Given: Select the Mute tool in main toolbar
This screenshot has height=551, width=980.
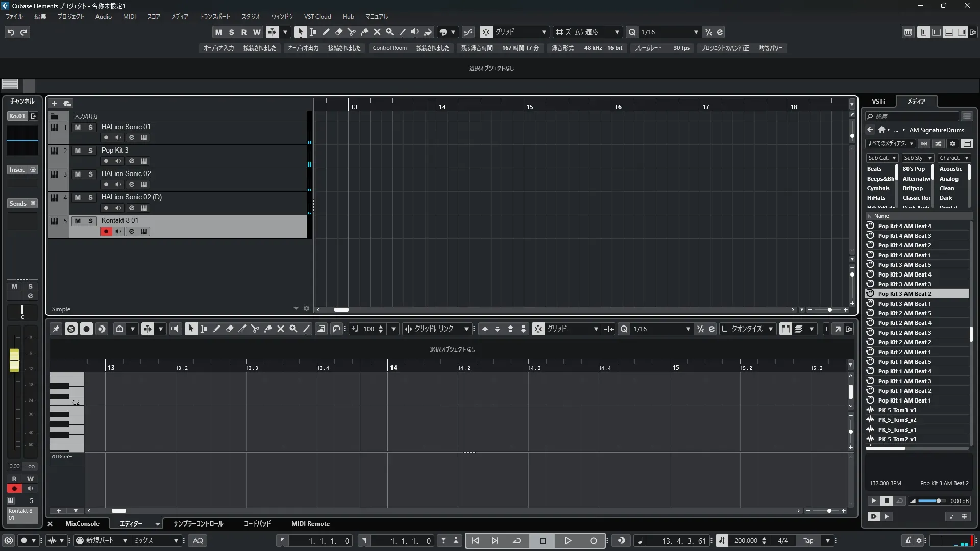Looking at the screenshot, I should [x=377, y=32].
